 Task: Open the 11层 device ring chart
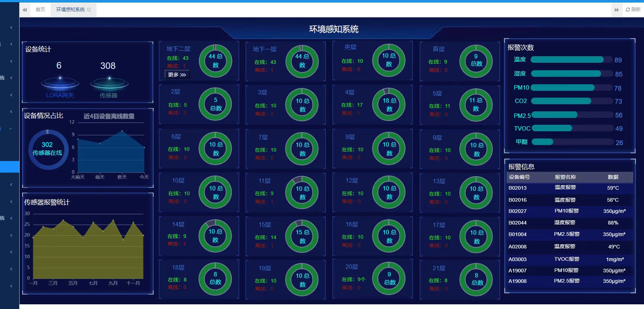[302, 193]
